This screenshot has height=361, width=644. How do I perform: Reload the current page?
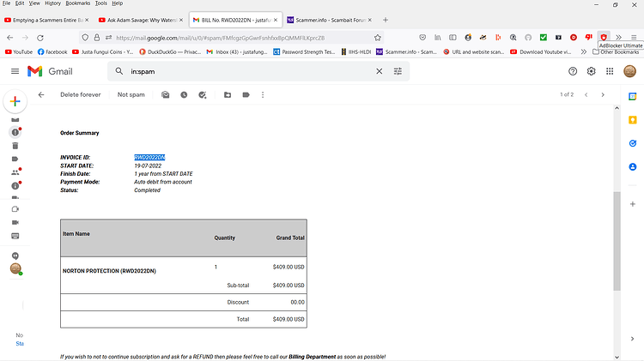click(x=39, y=38)
